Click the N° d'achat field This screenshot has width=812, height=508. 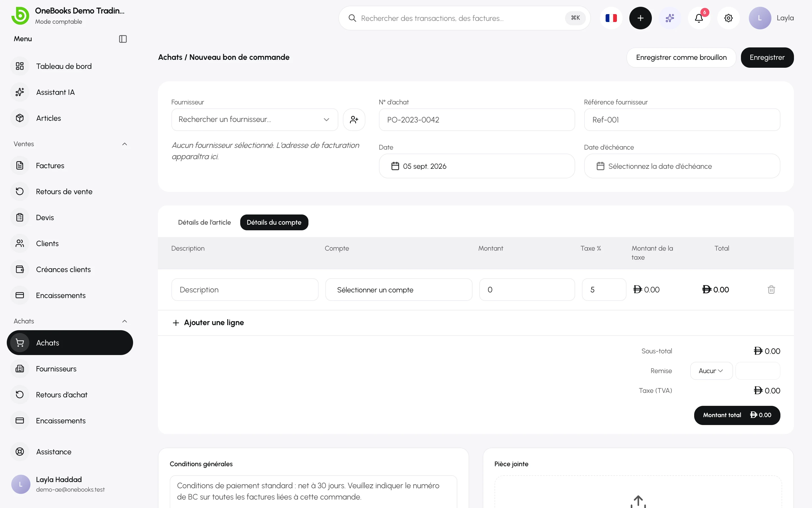coord(476,120)
